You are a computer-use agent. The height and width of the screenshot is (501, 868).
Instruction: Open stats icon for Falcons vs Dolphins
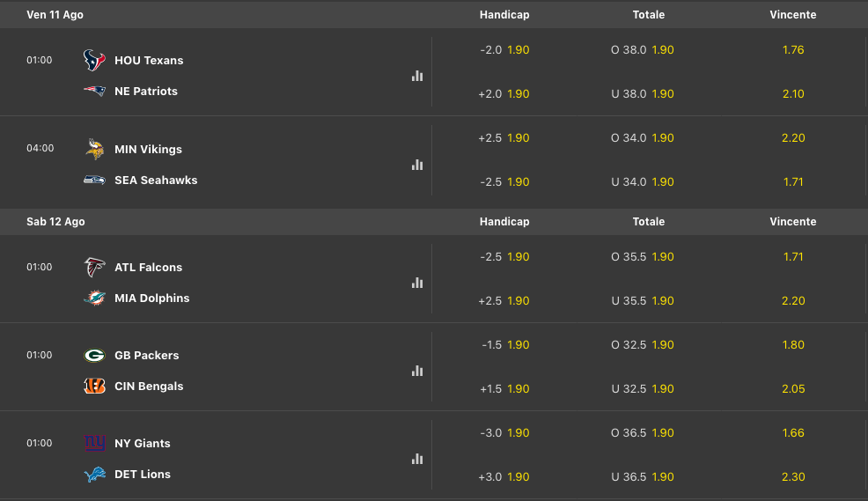[x=417, y=283]
